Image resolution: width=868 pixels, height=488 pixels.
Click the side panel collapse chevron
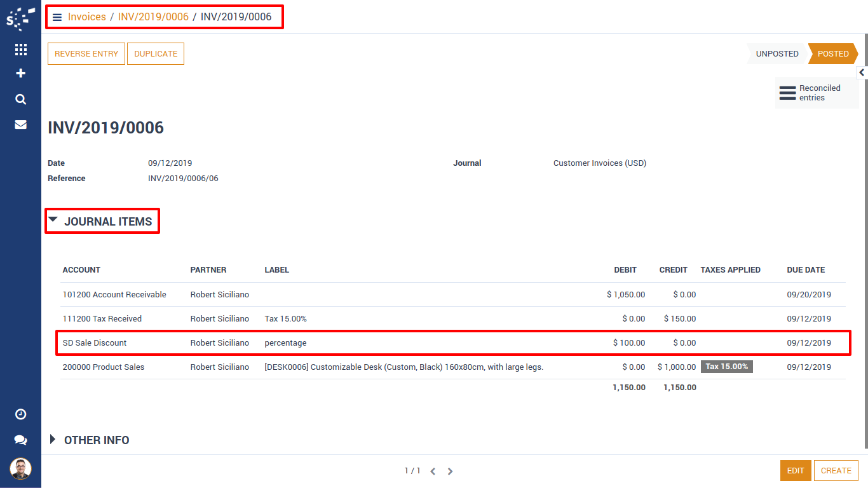(862, 72)
